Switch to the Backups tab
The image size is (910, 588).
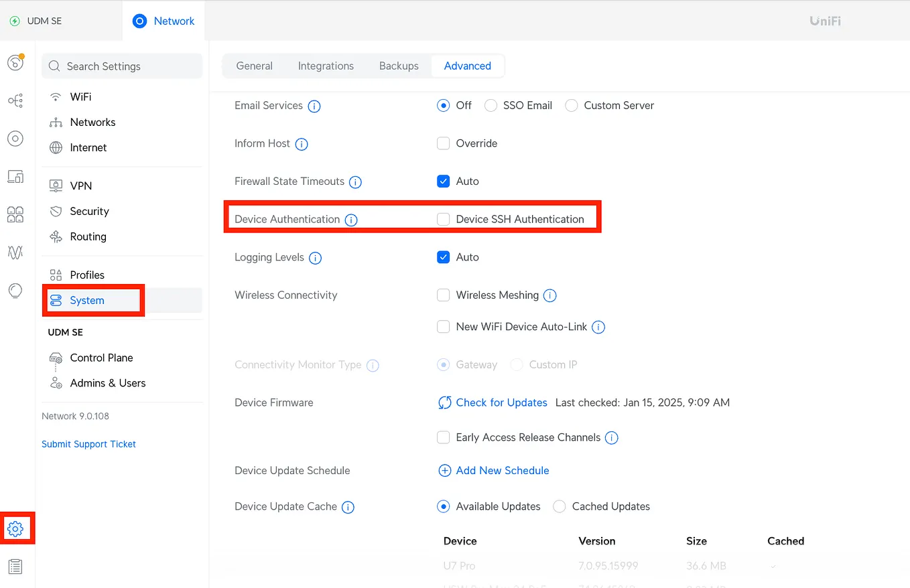click(x=399, y=66)
